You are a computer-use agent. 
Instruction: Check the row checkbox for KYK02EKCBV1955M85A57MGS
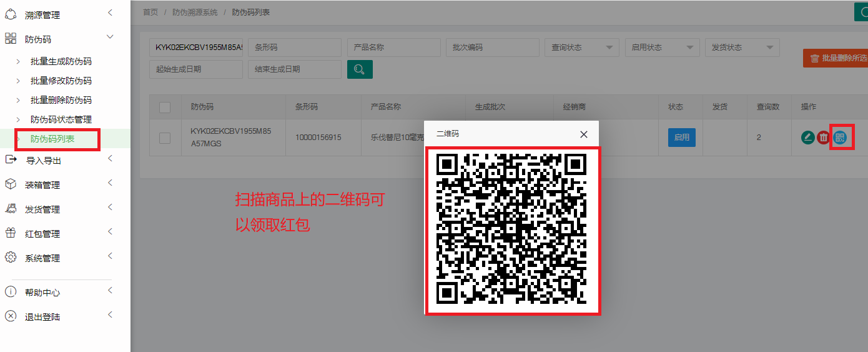[x=165, y=138]
